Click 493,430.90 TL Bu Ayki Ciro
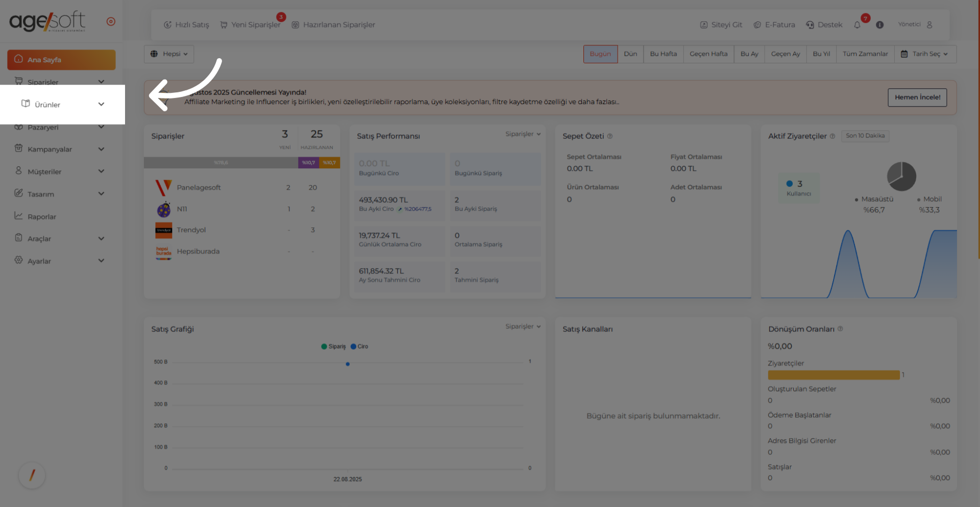Viewport: 980px width, 507px height. 399,205
